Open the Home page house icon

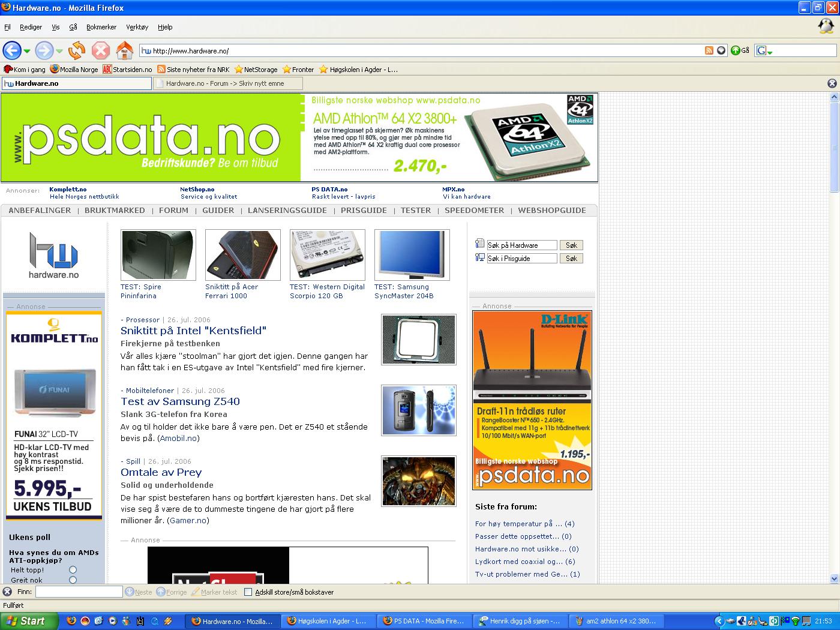(124, 50)
